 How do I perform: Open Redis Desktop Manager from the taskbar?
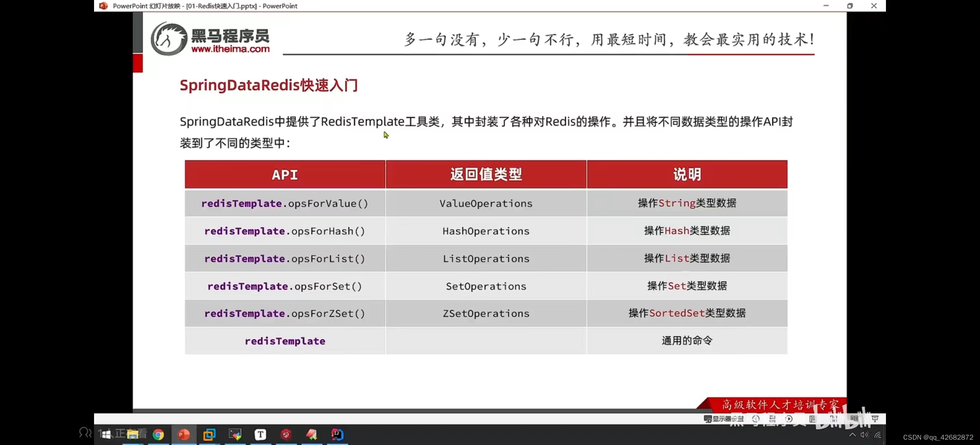(x=286, y=434)
